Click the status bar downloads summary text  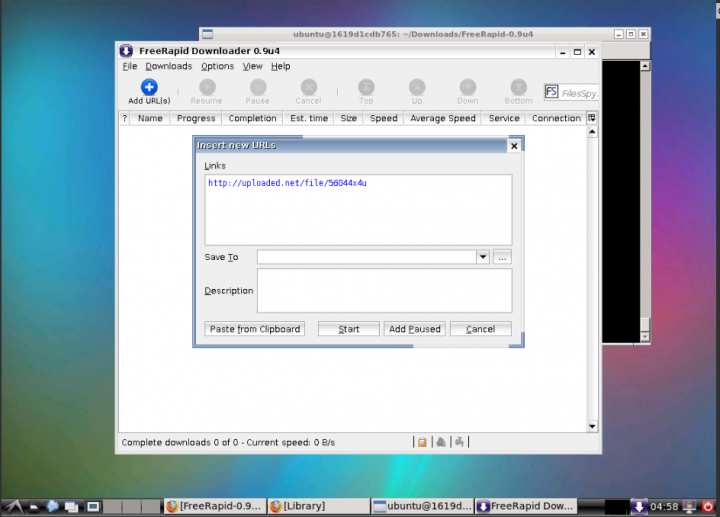(228, 442)
